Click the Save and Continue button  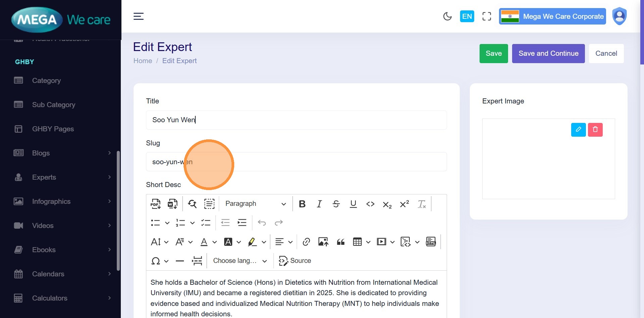(548, 53)
